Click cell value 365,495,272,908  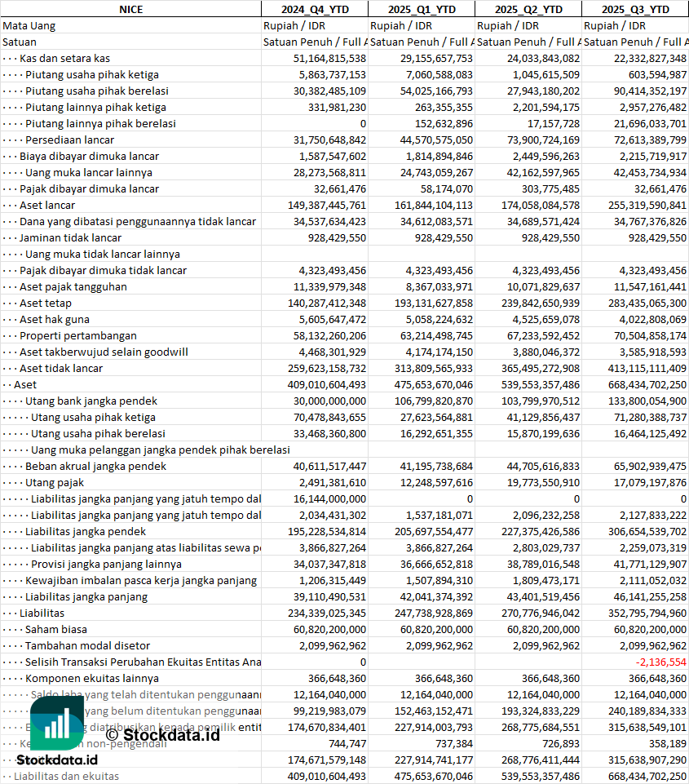pos(541,369)
